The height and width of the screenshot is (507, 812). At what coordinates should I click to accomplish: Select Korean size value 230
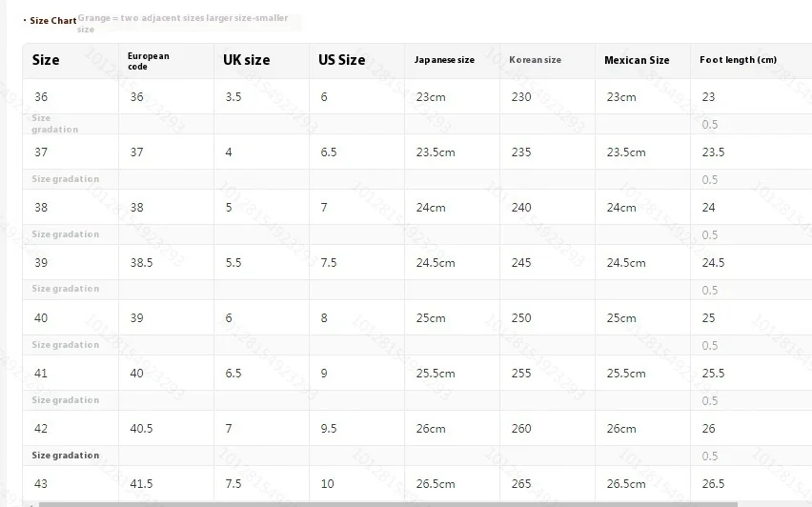[x=521, y=96]
